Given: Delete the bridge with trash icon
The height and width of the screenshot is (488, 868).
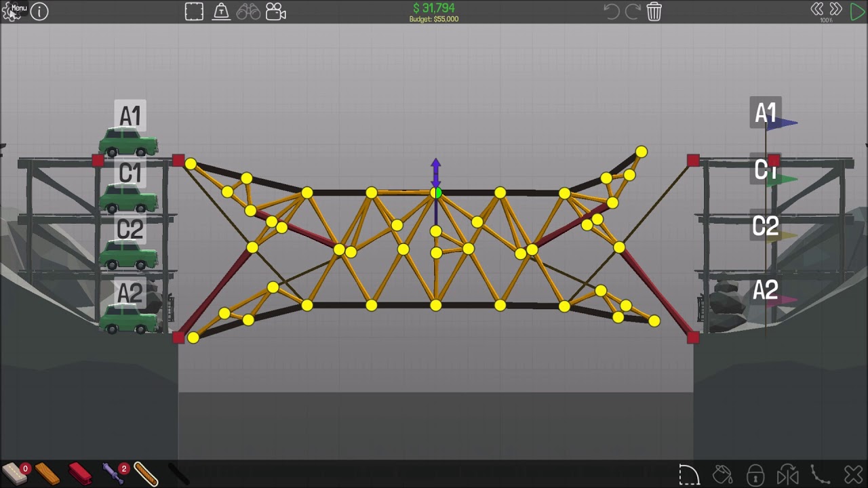Looking at the screenshot, I should coord(654,12).
